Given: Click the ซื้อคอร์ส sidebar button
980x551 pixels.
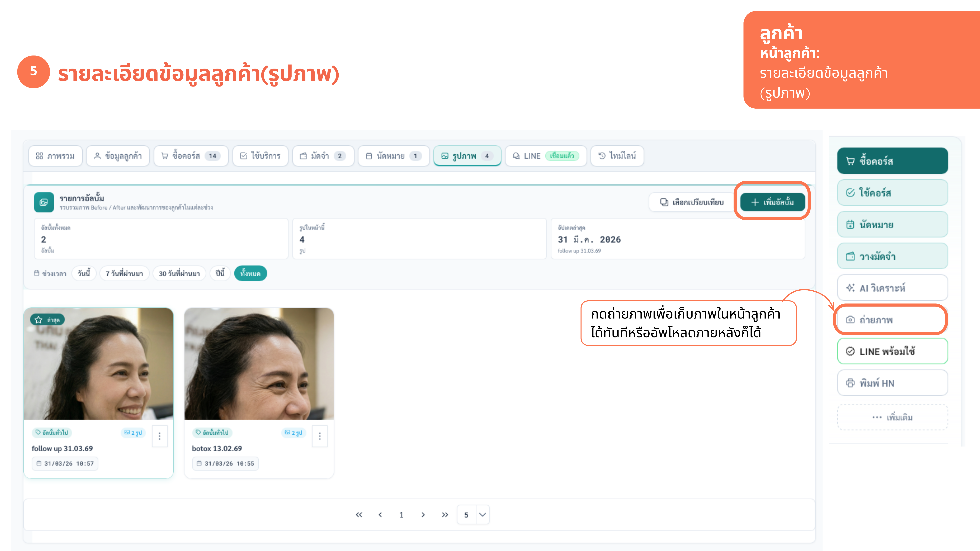Looking at the screenshot, I should 892,161.
